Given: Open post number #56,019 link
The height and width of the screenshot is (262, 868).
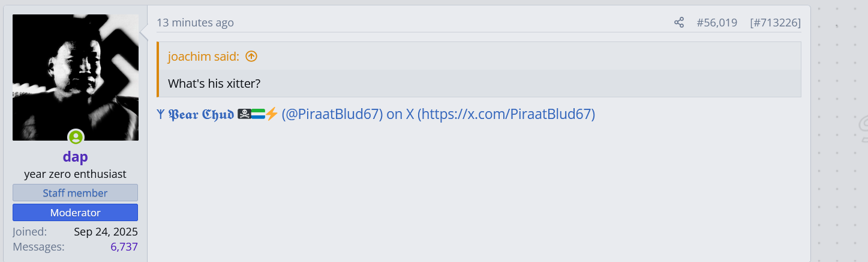Looking at the screenshot, I should pyautogui.click(x=717, y=23).
